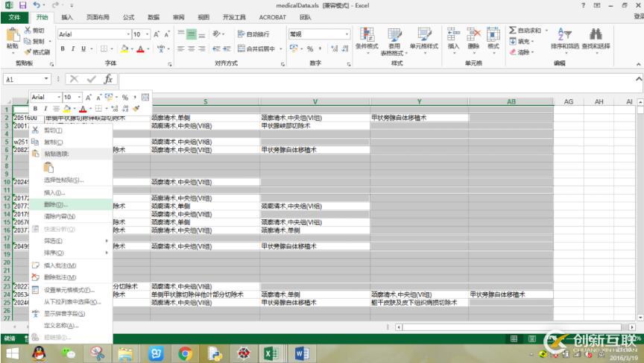Click Undo in the Quick Access Toolbar

(x=37, y=5)
